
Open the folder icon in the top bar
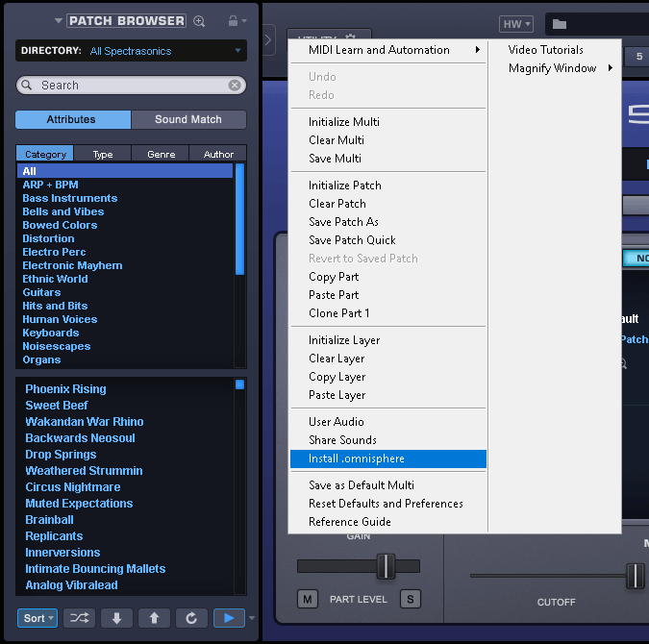pyautogui.click(x=560, y=24)
